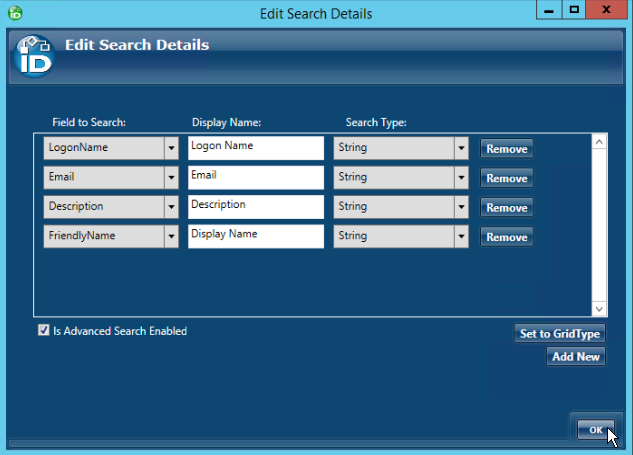633x455 pixels.
Task: Click the blue ID logo in header
Action: pos(34,56)
